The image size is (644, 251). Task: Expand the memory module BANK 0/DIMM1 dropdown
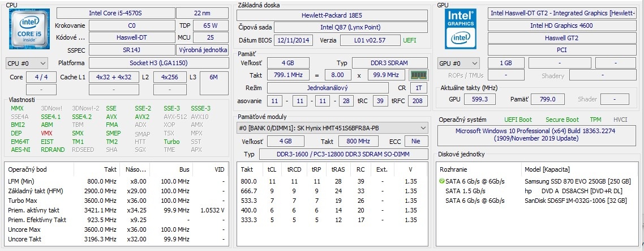332,128
